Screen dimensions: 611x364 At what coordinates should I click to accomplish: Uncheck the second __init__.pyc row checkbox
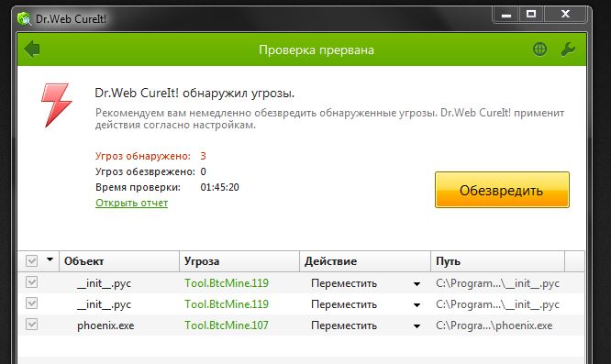tap(31, 303)
